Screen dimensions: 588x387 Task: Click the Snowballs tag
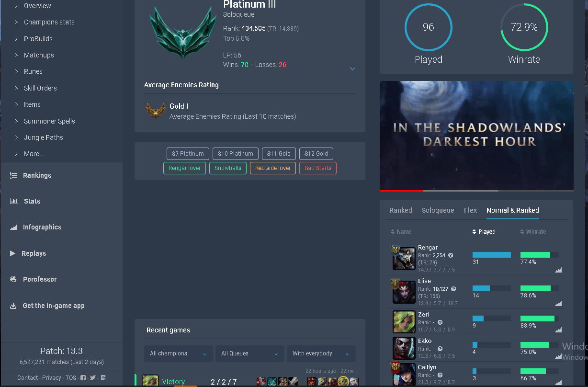[228, 168]
